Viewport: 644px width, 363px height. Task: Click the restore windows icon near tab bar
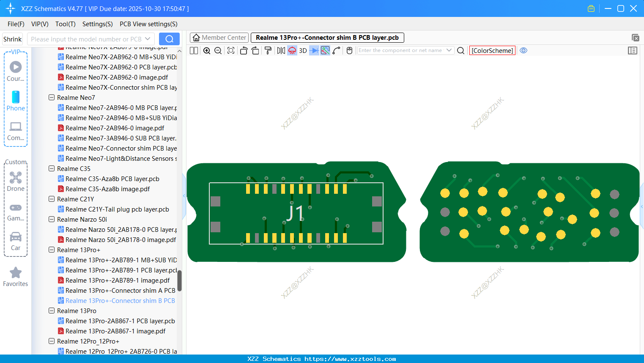(635, 38)
